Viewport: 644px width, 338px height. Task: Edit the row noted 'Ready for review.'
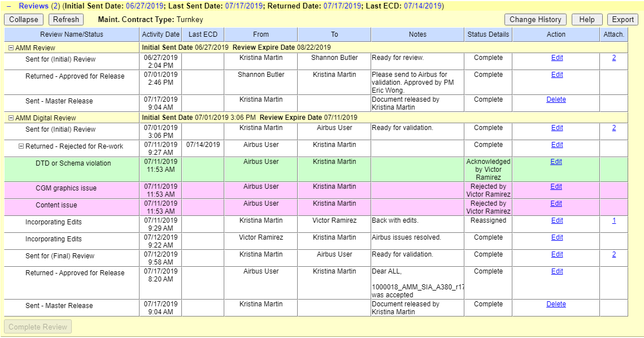[x=557, y=58]
